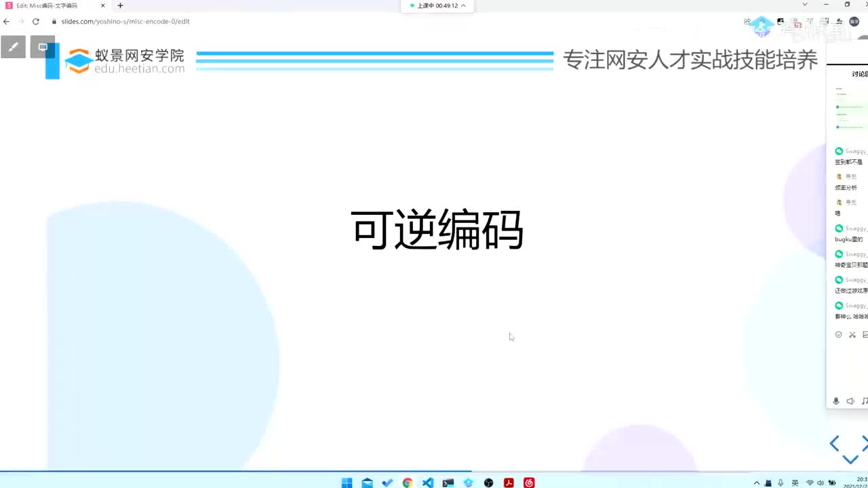Viewport: 868px width, 488px height.
Task: Open the blue hexagon app on taskbar
Action: pos(469,483)
